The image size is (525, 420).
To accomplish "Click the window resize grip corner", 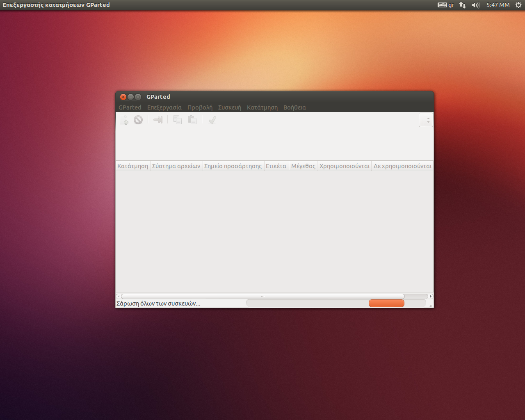I will point(431,305).
